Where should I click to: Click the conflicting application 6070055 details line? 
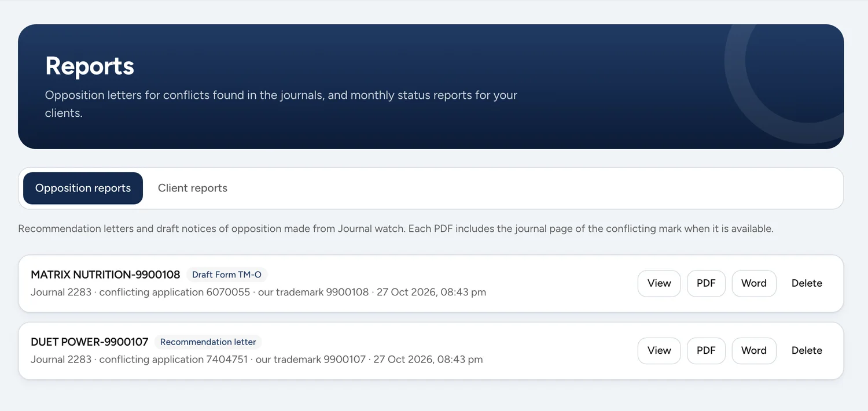[x=258, y=292]
